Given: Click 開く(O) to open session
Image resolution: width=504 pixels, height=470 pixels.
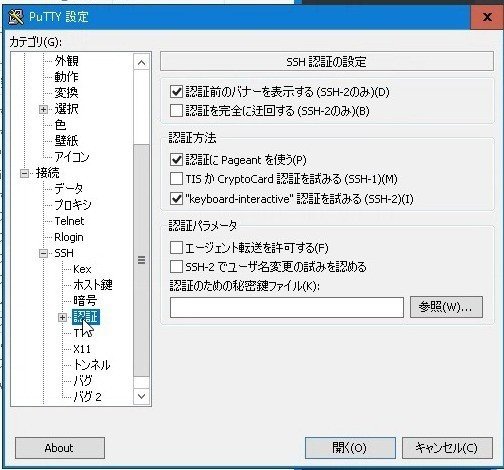Looking at the screenshot, I should [x=350, y=448].
